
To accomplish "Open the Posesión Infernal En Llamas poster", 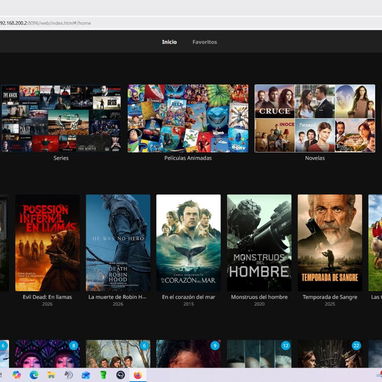I will (47, 243).
